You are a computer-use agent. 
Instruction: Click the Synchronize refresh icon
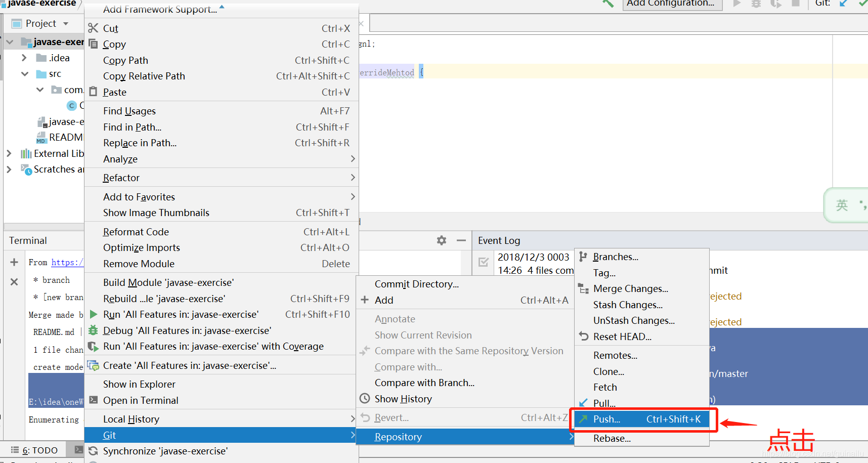93,451
